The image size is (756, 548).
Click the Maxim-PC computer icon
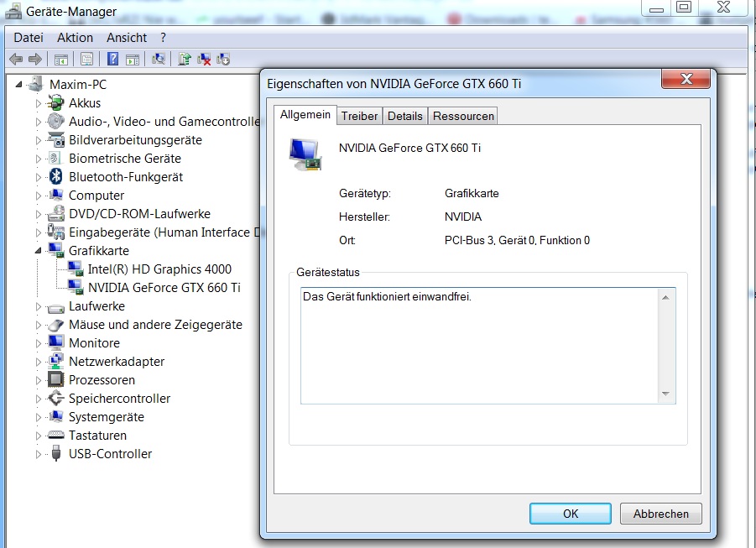(x=36, y=84)
